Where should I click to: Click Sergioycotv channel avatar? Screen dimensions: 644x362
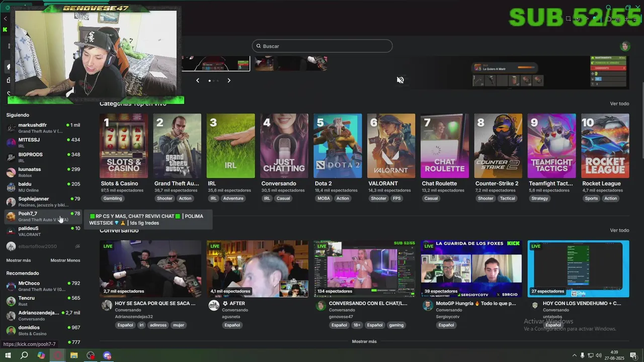pyautogui.click(x=428, y=305)
